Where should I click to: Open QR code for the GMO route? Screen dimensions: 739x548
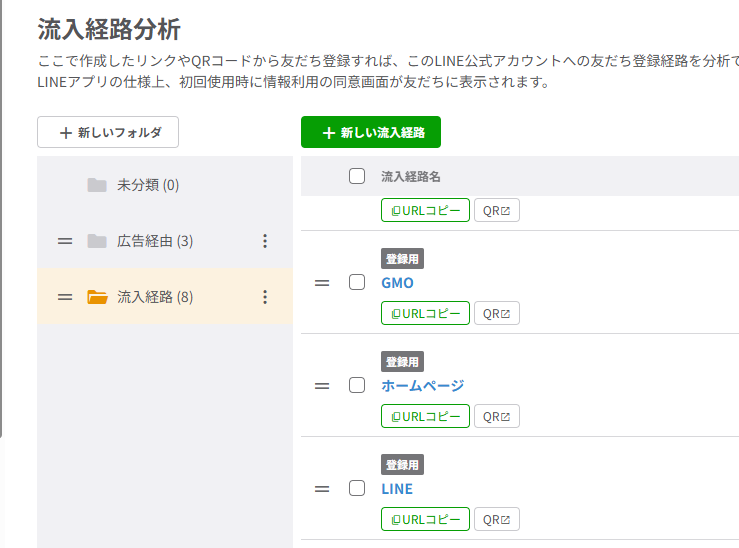point(497,313)
